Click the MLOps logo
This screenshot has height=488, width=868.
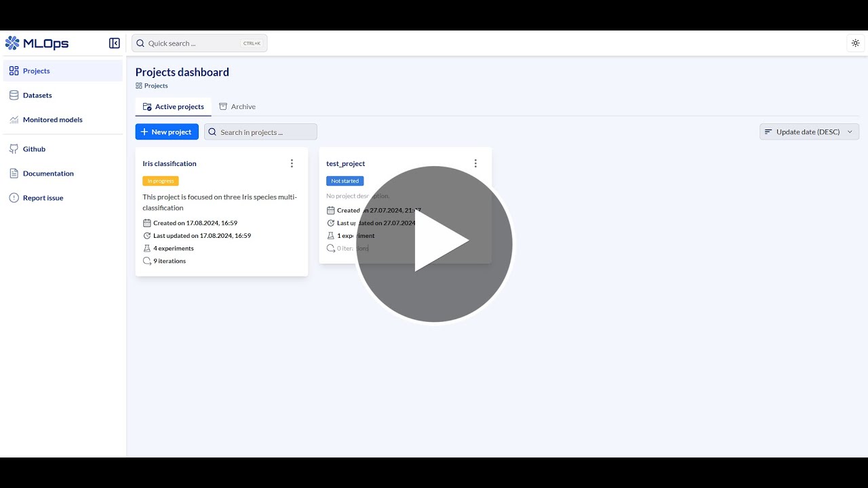pyautogui.click(x=37, y=43)
